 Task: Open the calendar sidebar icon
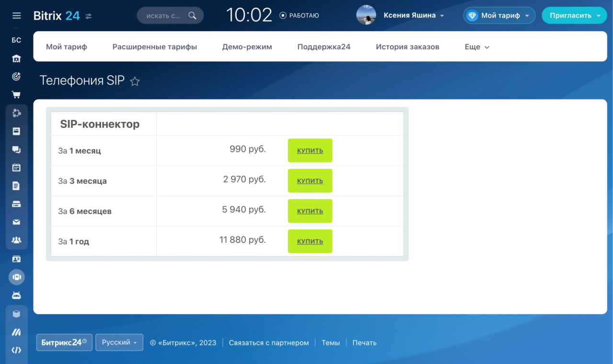coord(16,167)
